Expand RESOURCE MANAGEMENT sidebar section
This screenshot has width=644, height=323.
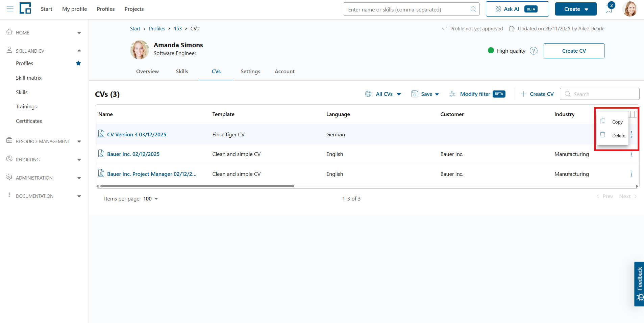44,141
